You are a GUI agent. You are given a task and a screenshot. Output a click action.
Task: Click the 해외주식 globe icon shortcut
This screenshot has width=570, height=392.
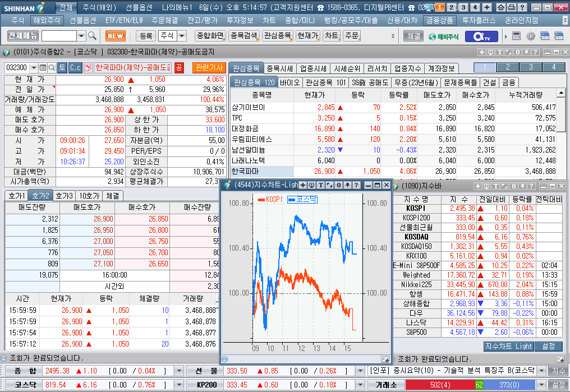coord(444,36)
